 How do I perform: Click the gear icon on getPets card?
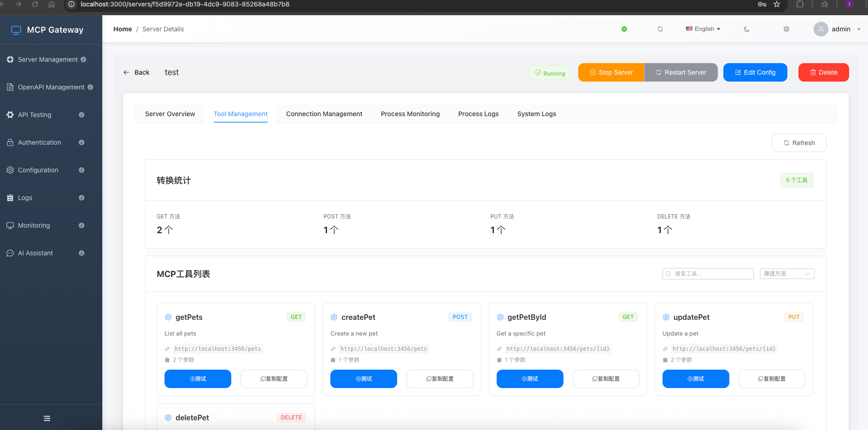[168, 317]
